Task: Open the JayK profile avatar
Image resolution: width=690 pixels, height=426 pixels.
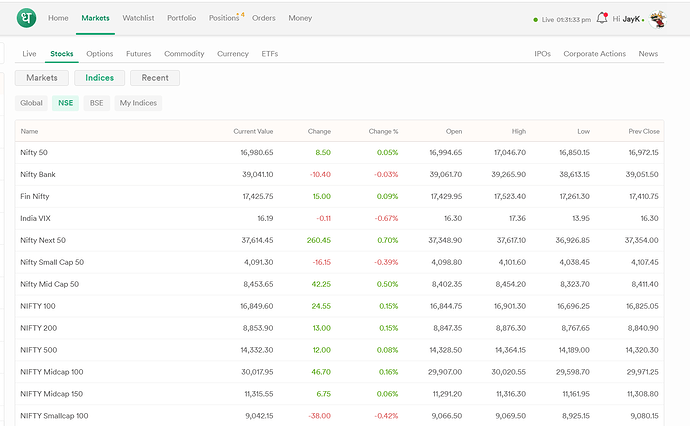Action: point(658,19)
